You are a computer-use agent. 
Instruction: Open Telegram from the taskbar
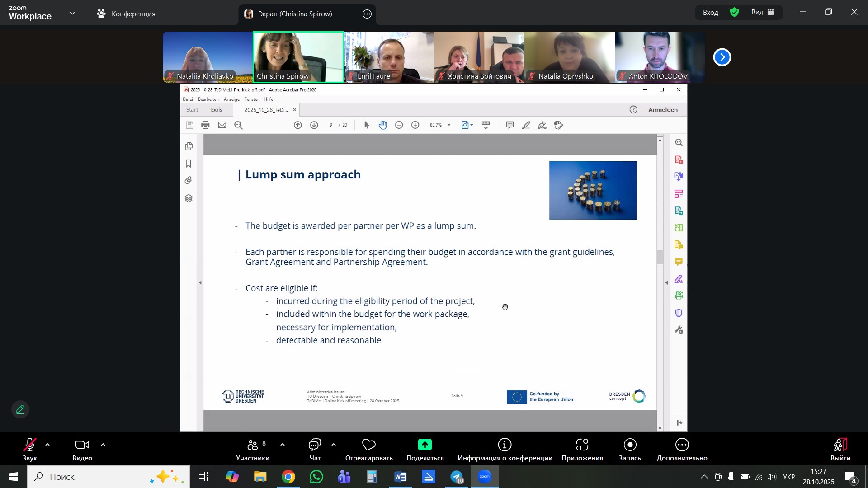click(x=457, y=477)
